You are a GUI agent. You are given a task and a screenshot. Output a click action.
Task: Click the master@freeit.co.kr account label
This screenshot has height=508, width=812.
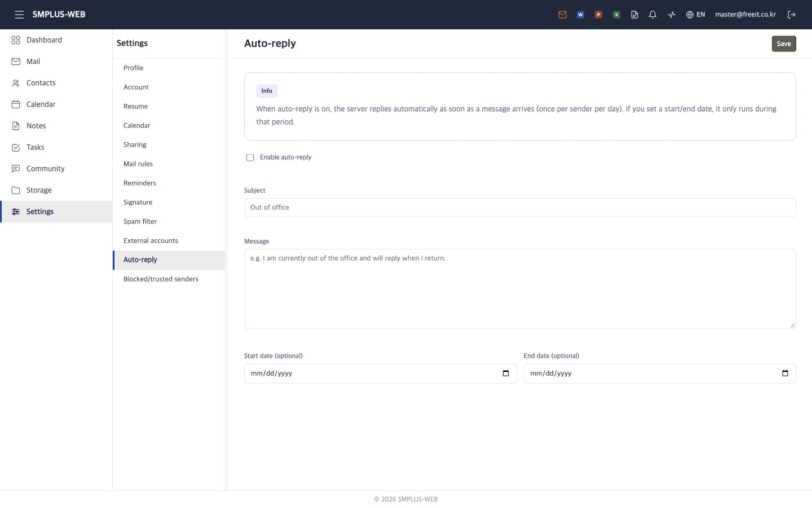click(745, 15)
